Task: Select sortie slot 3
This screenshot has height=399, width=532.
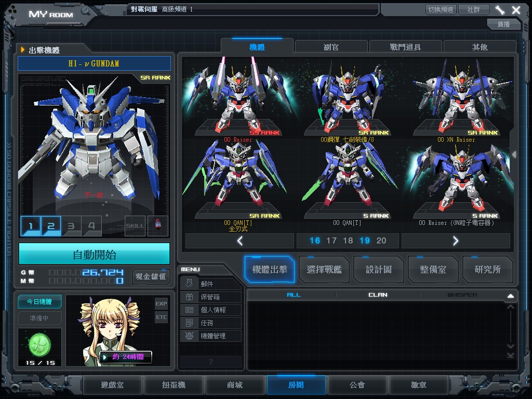Action: [x=71, y=226]
